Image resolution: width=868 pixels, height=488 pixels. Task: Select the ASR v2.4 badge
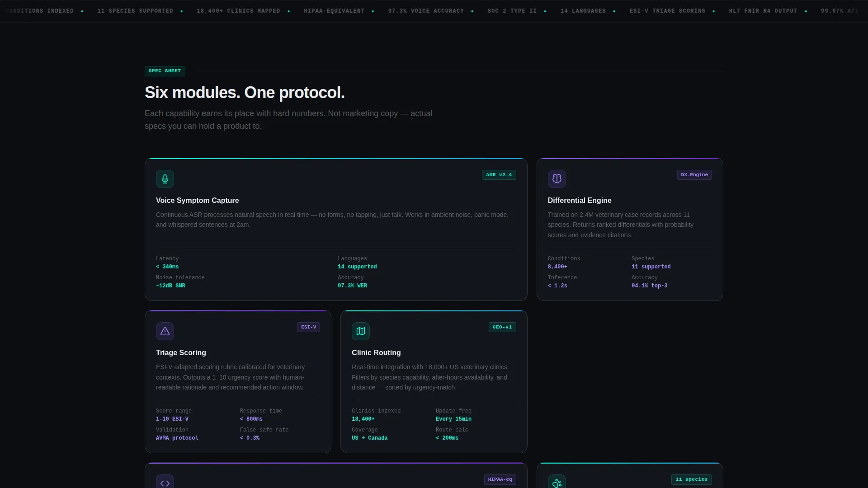(x=499, y=175)
